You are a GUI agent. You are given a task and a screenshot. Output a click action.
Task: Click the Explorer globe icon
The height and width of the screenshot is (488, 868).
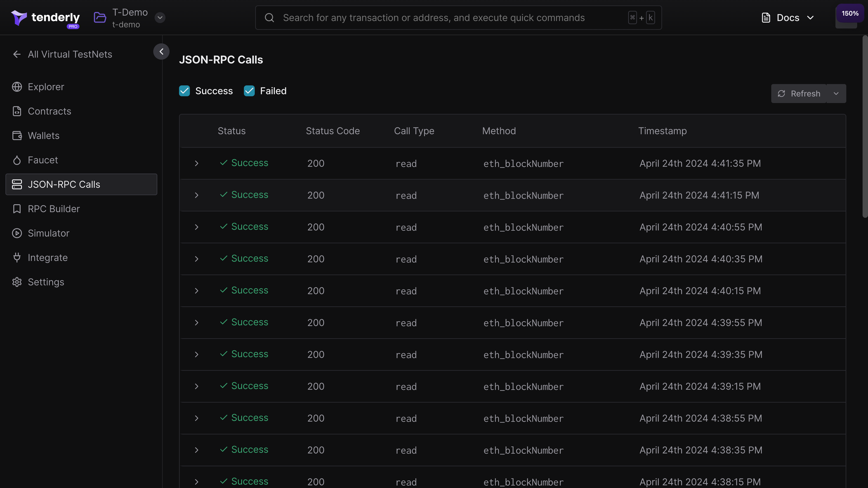click(x=17, y=87)
